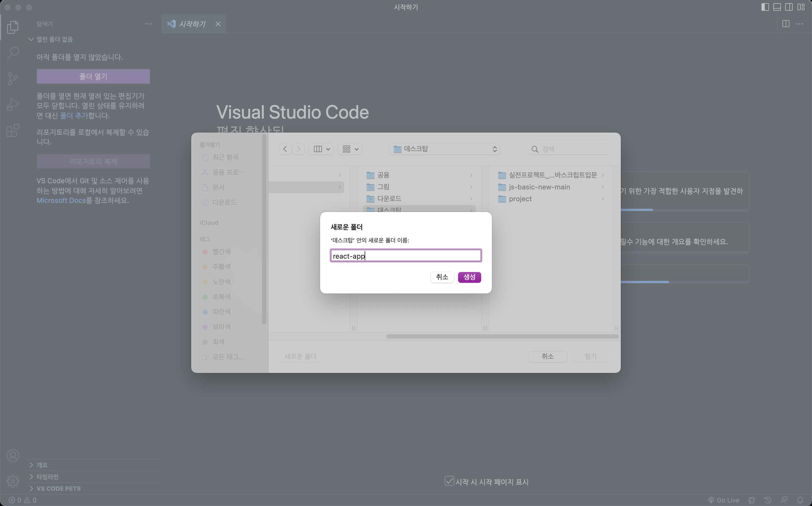The width and height of the screenshot is (812, 506).
Task: Open the column view mode dropdown
Action: click(321, 149)
